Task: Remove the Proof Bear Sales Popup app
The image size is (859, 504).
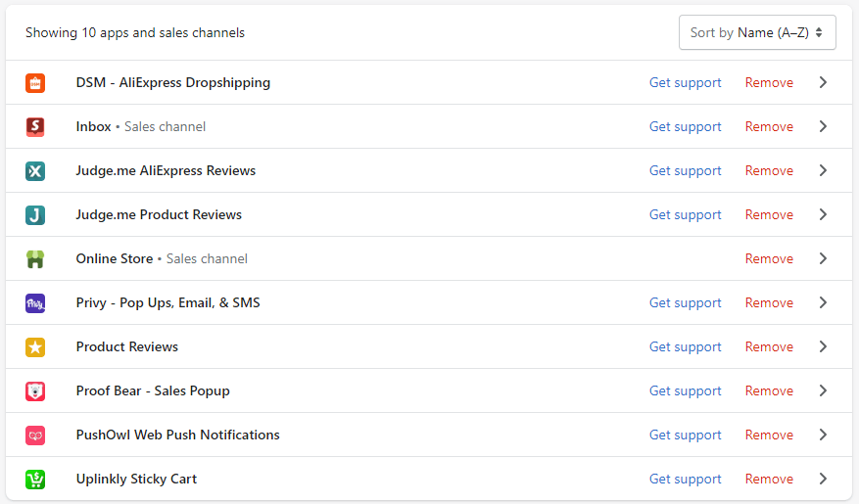Action: click(x=769, y=391)
